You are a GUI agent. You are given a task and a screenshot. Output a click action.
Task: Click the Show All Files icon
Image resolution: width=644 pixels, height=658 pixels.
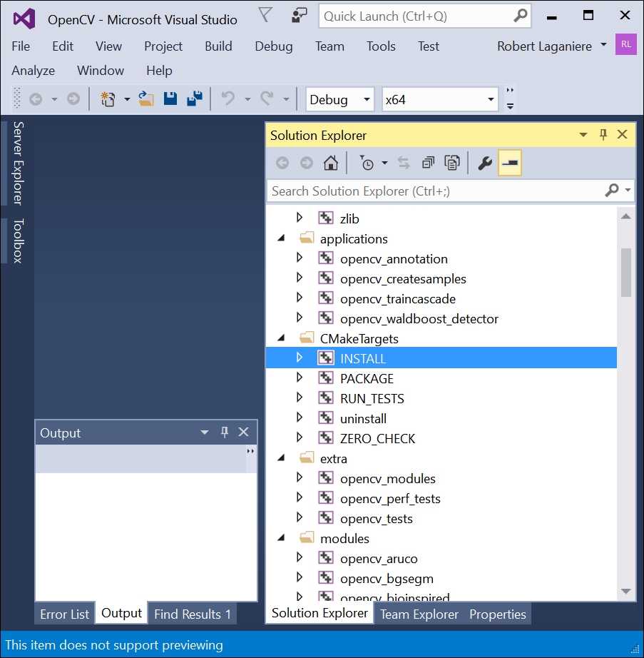(x=452, y=163)
